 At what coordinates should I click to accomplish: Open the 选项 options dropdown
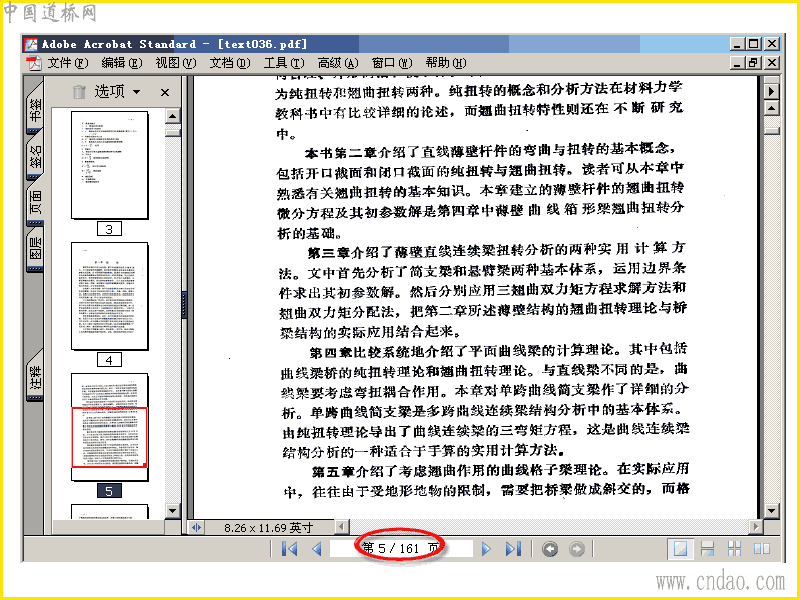116,92
